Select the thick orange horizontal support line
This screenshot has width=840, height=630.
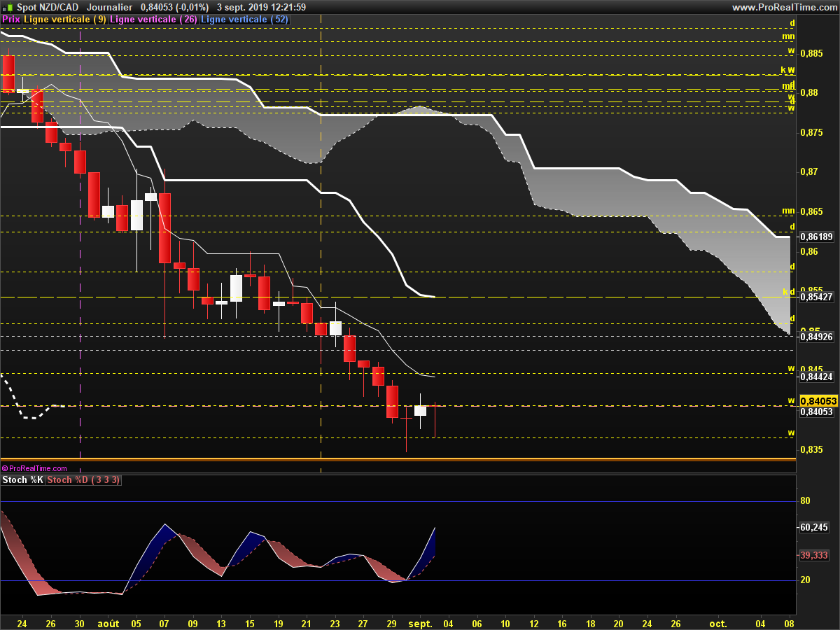pos(398,459)
